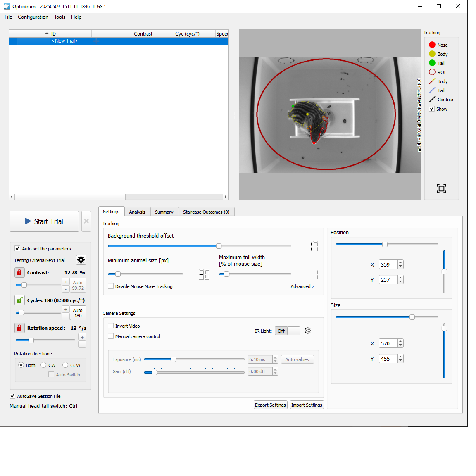Toggle Show tracking overlay checkbox
The image size is (476, 476).
pos(432,109)
